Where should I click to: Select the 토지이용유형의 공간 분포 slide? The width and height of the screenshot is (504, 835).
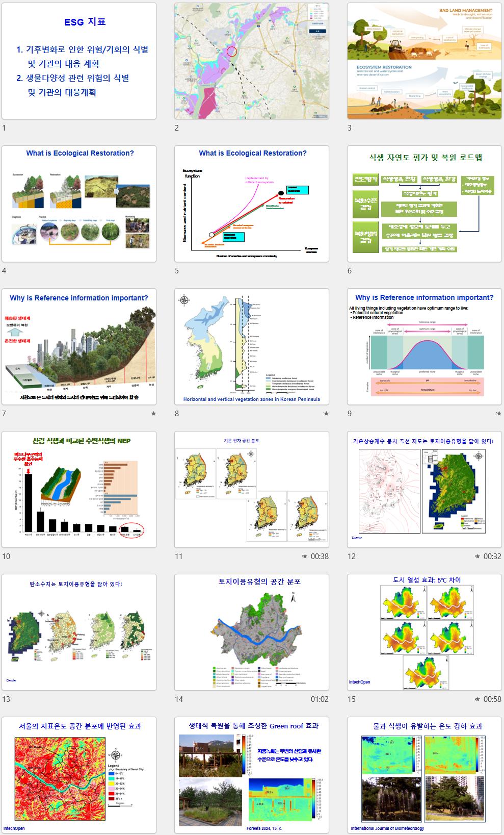(252, 632)
